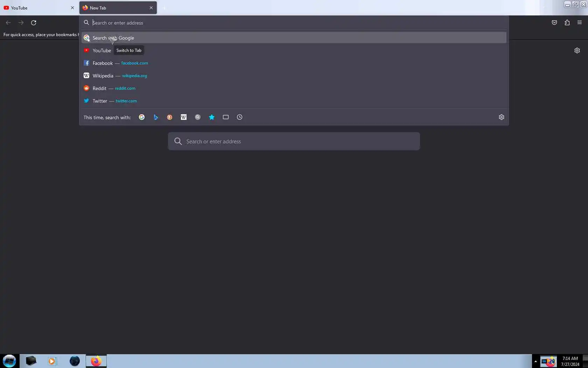Focus the page center search box

294,141
